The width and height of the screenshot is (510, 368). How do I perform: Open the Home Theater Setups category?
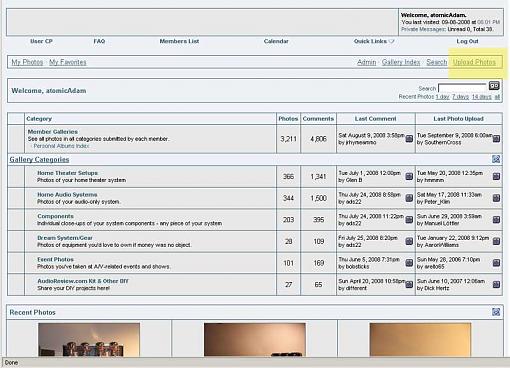(x=68, y=173)
